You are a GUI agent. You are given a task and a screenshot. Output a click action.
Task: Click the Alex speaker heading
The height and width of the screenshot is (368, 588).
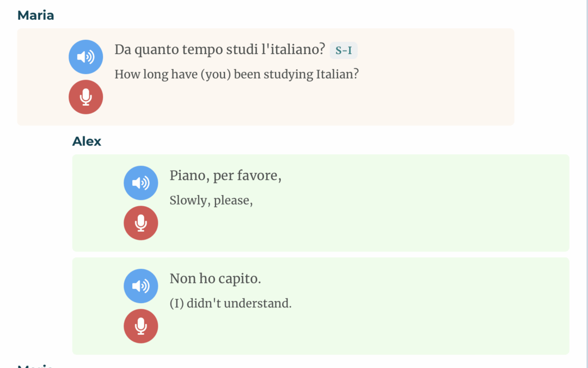pyautogui.click(x=87, y=142)
